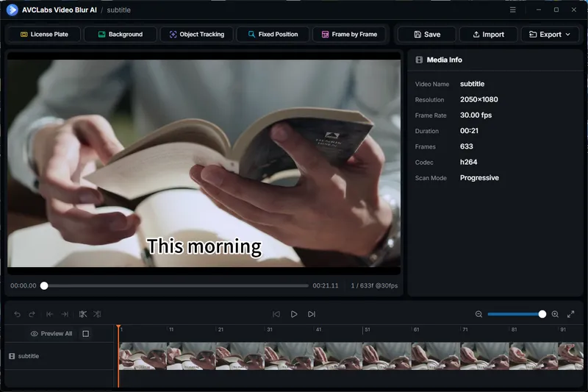Import a new video file

pyautogui.click(x=488, y=34)
